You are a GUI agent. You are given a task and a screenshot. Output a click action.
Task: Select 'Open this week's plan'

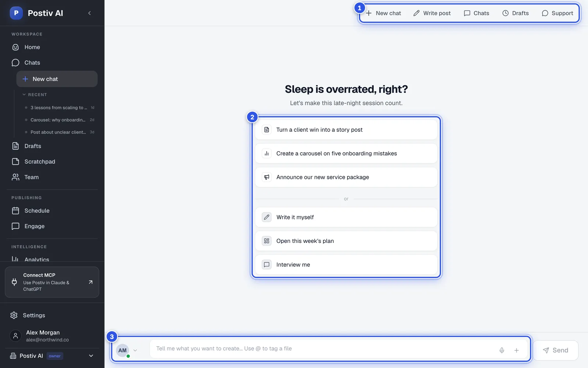pos(346,241)
